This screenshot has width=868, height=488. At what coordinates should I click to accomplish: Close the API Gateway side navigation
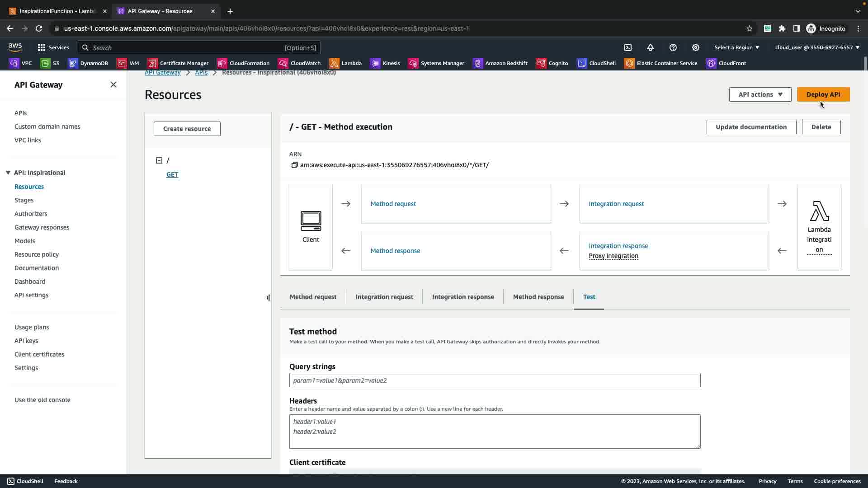[113, 84]
